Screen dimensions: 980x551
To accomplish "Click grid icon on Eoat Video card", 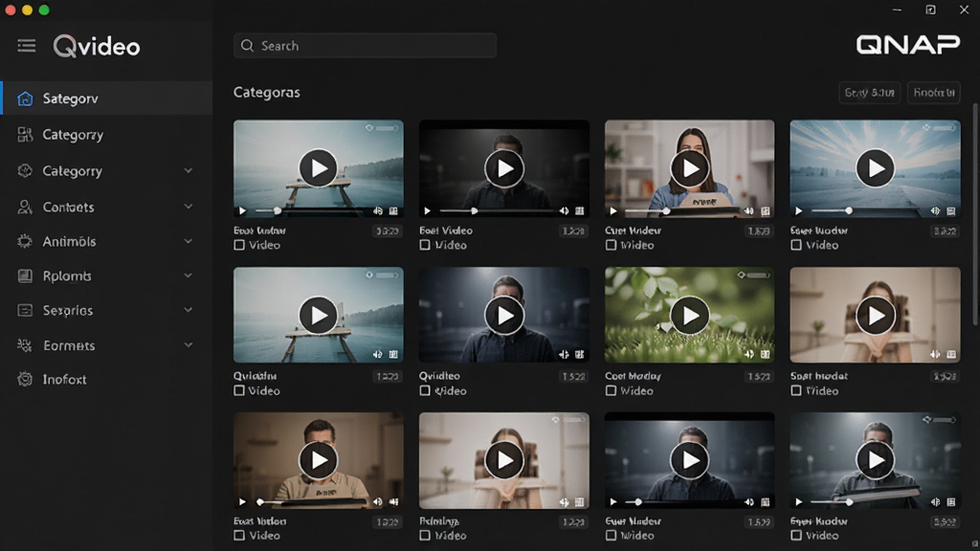I will coord(579,211).
